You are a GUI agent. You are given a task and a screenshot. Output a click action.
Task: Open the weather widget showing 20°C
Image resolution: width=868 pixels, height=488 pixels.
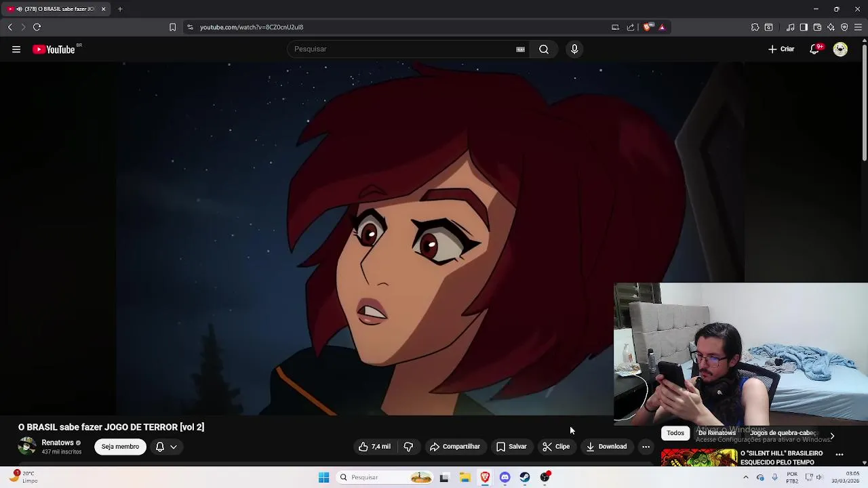click(23, 477)
